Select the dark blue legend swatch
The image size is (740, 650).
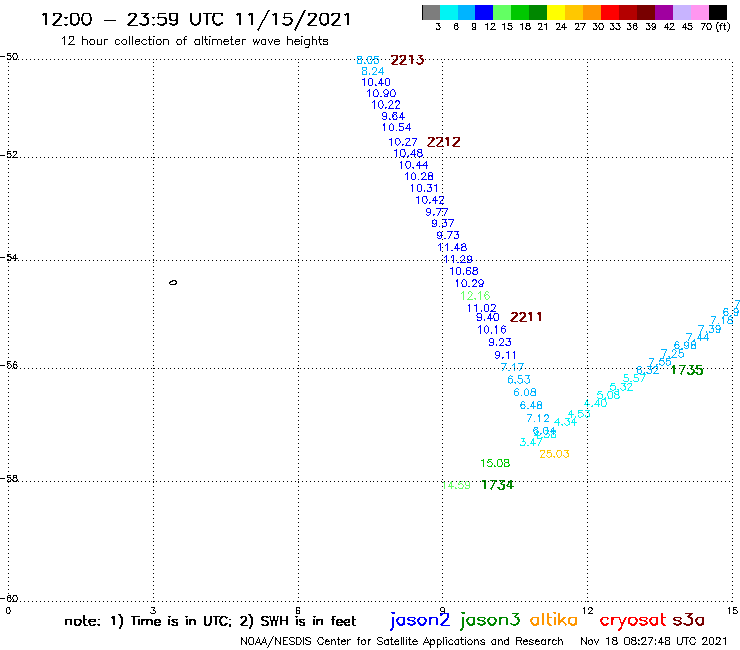coord(484,13)
